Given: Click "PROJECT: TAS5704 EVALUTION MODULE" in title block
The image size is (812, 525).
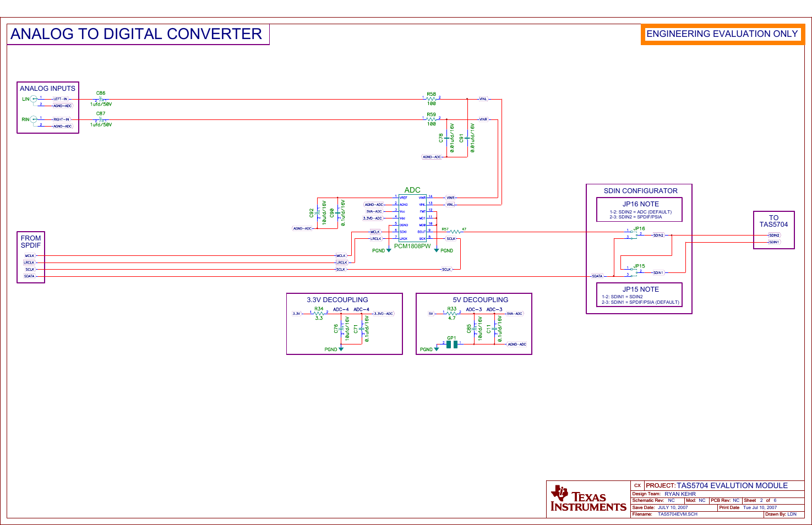Looking at the screenshot, I should [x=717, y=485].
